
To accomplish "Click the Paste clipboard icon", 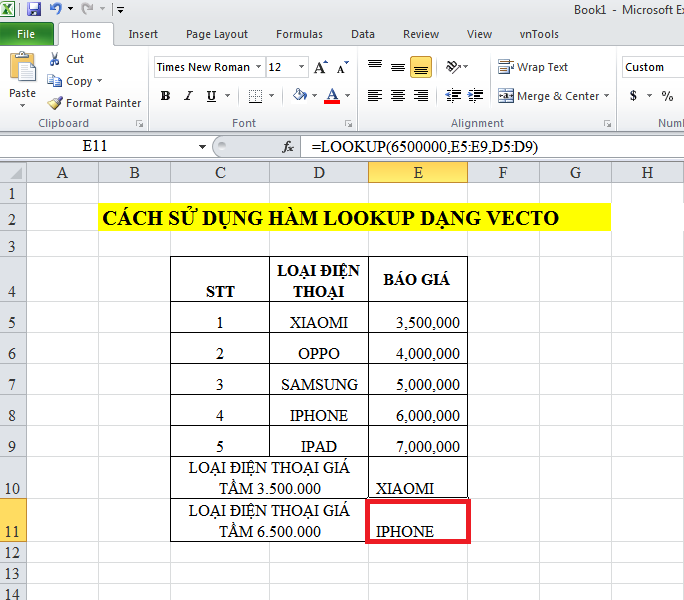I will (22, 67).
